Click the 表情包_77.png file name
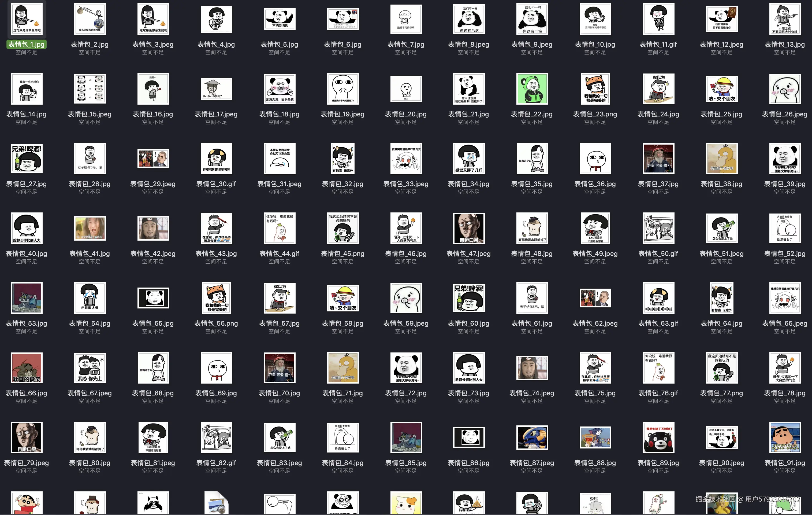 click(x=722, y=393)
